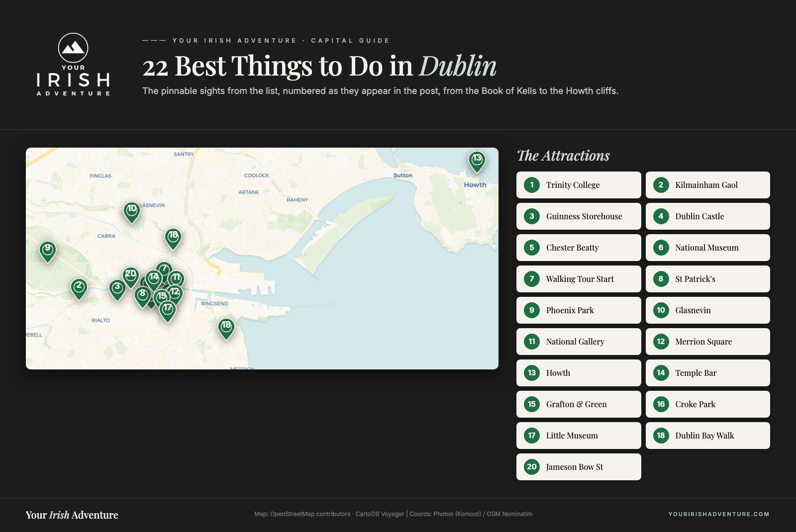Click the YOURIRISHADVENTURE.COM footer link
The height and width of the screenshot is (532, 796).
(719, 514)
